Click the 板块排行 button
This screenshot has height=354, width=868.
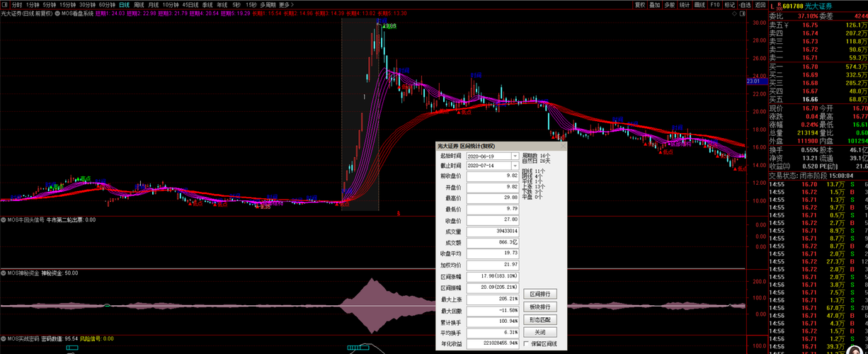tap(540, 307)
